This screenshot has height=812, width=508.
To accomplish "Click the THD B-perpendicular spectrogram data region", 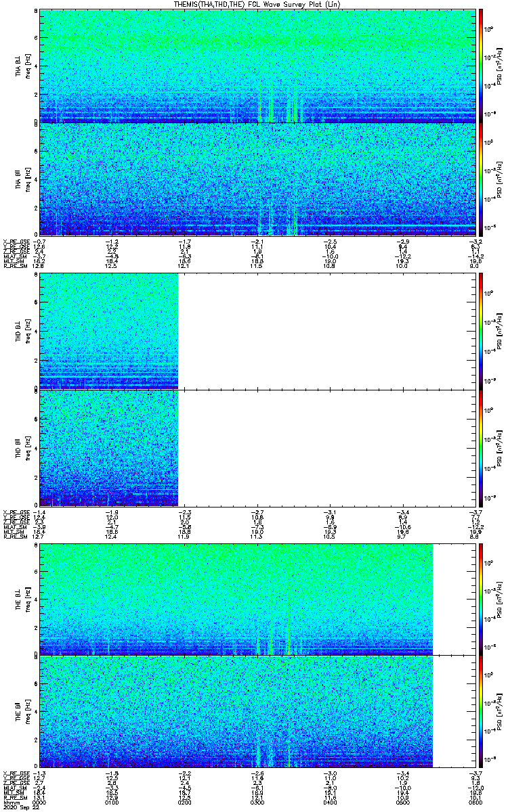I will coord(108,332).
